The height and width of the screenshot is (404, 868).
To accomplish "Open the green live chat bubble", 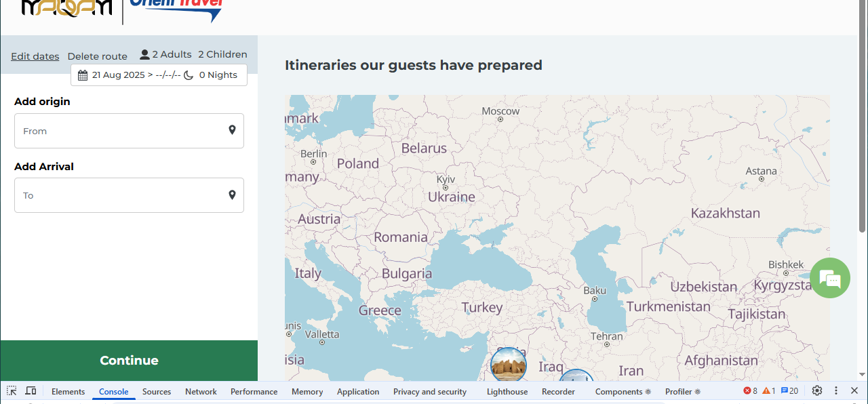I will [829, 278].
